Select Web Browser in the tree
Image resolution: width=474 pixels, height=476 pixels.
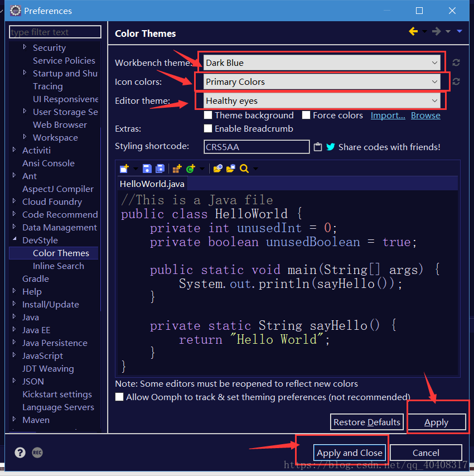click(60, 125)
